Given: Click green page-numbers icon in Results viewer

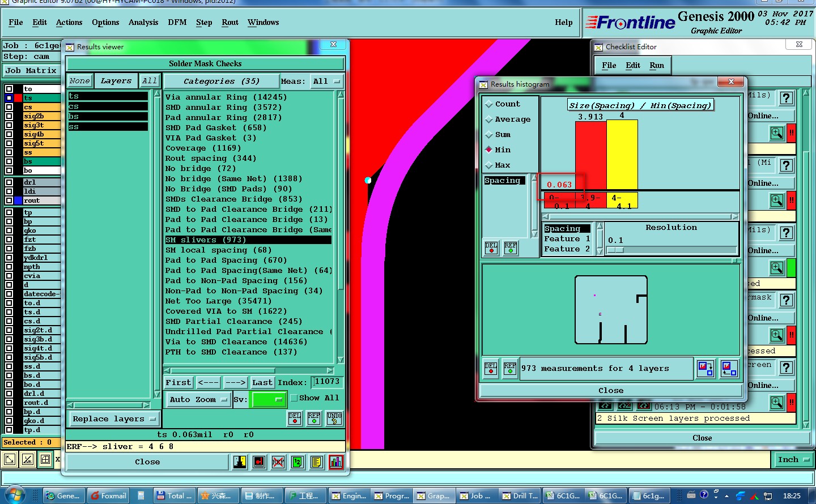Looking at the screenshot, I should 297,462.
